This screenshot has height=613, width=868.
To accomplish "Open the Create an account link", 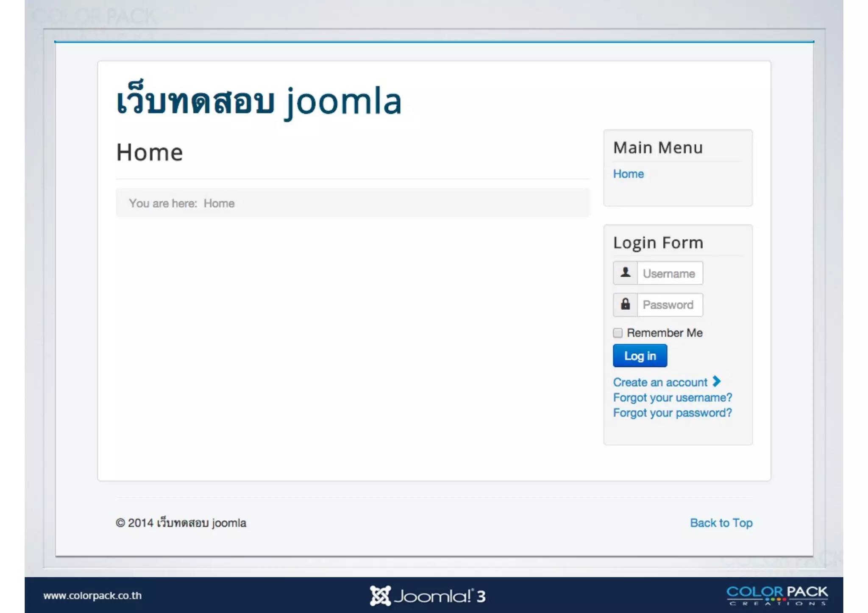I will (660, 382).
